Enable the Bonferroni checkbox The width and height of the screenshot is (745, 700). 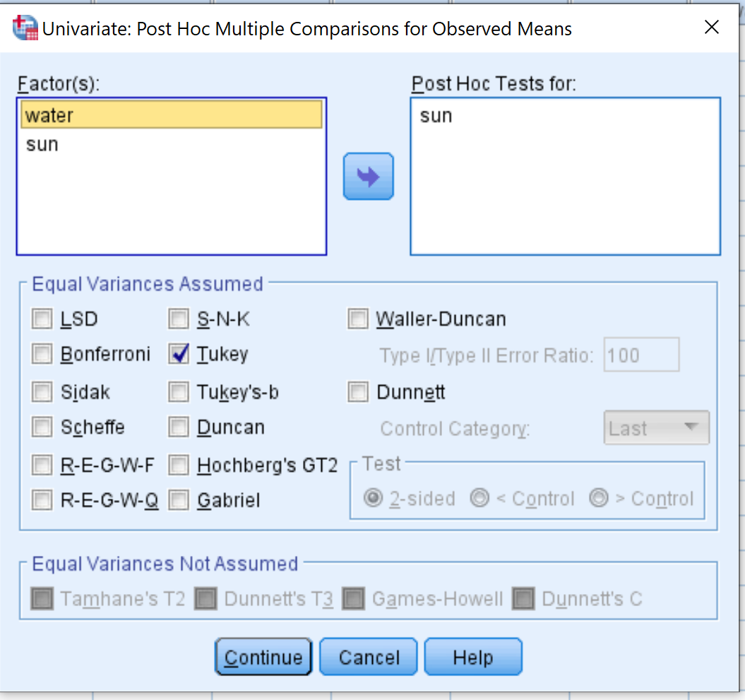click(42, 354)
